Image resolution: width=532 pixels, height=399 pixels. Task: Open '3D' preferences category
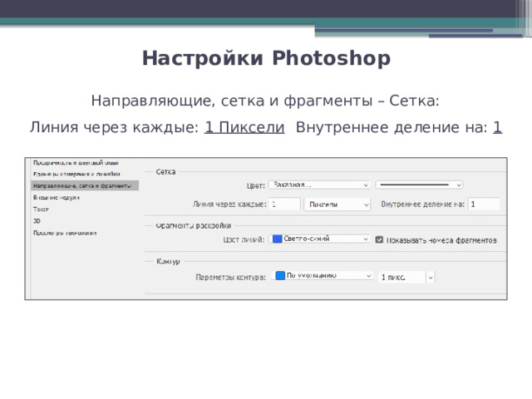(x=37, y=221)
